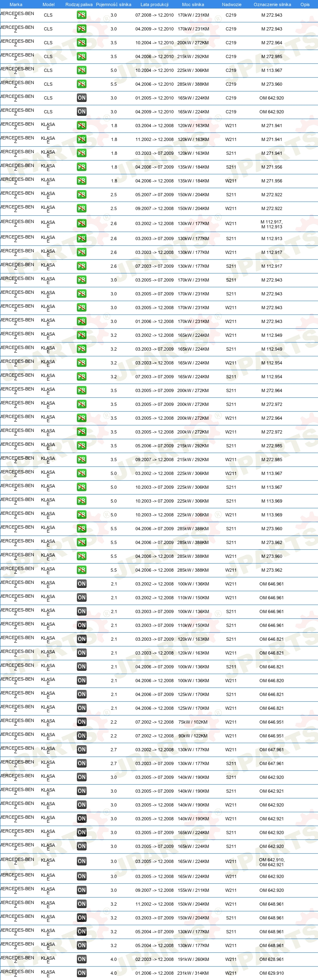This screenshot has width=318, height=980.
Task: Select engine code OM 629.910
Action: 272,973
